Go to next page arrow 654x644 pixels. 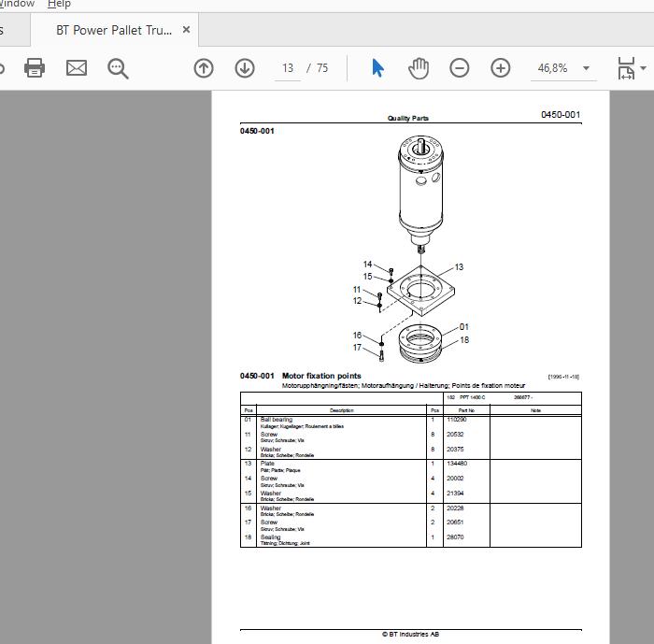point(245,68)
